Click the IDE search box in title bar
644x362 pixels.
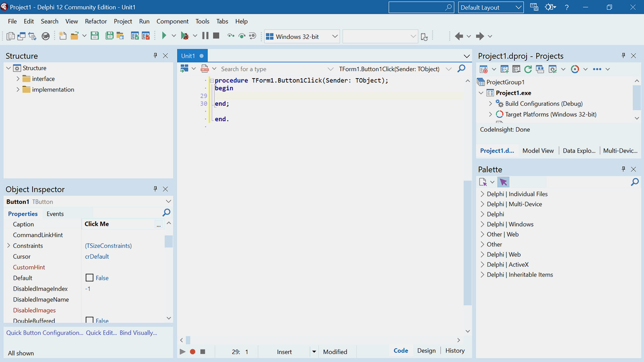[421, 7]
